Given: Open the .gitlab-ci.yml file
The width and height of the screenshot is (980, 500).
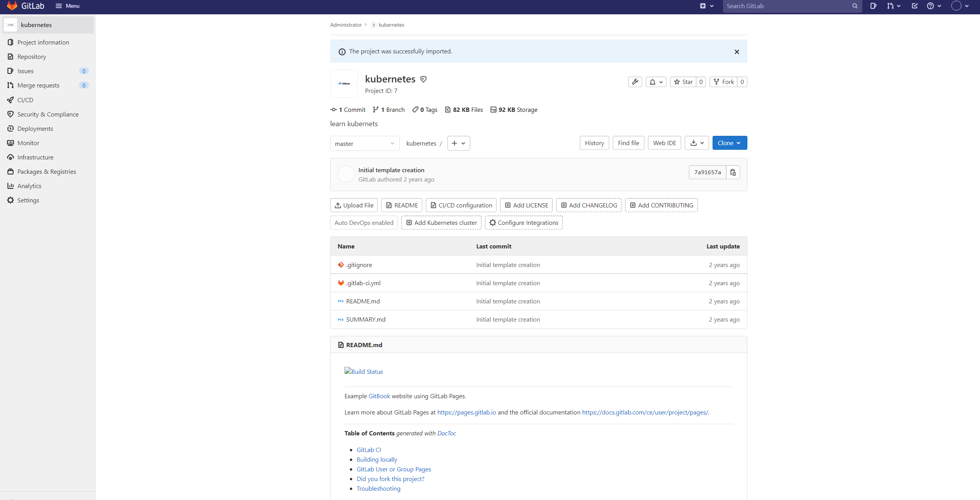Looking at the screenshot, I should pyautogui.click(x=363, y=283).
